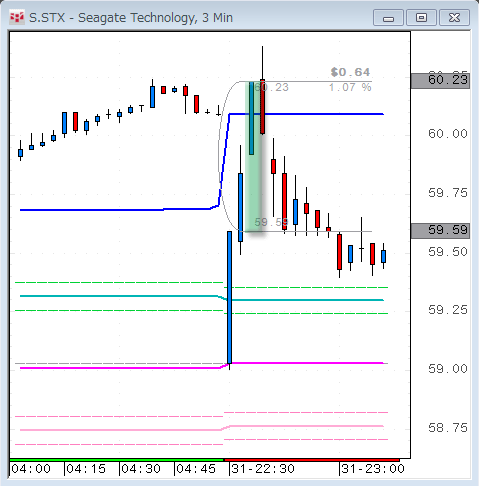Click the 59.59 label inside the chart
This screenshot has width=479, height=486.
click(271, 222)
